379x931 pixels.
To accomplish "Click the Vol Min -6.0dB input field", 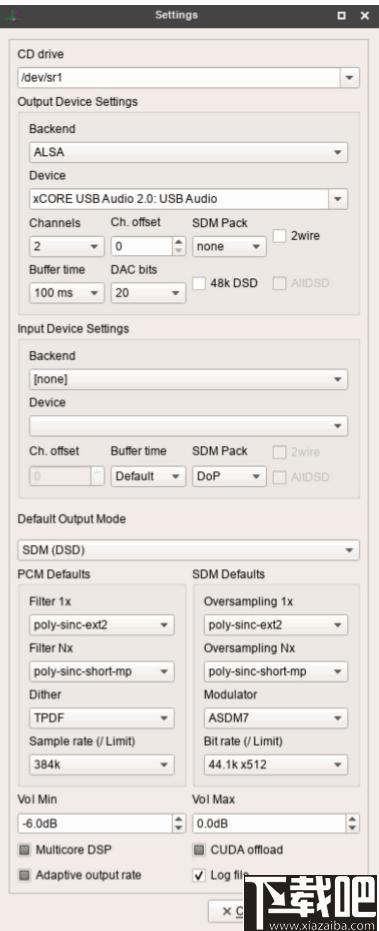I will click(x=95, y=824).
